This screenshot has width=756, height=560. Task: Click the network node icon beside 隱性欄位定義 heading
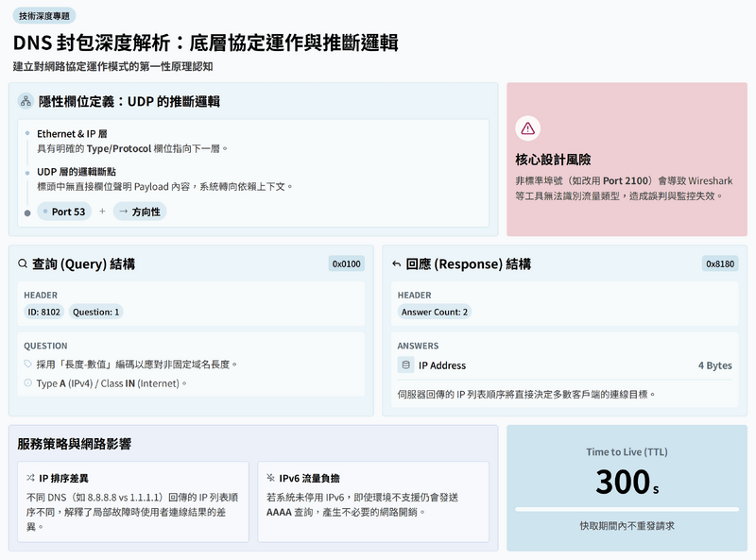tap(26, 102)
